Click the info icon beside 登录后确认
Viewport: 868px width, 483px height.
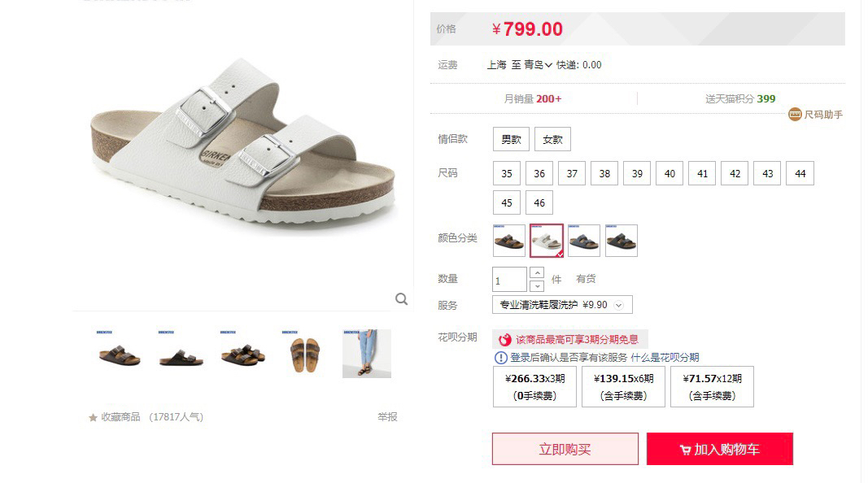click(500, 358)
